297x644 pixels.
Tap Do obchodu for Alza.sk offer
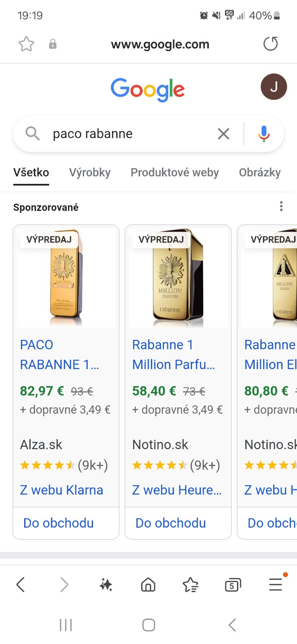tap(59, 523)
